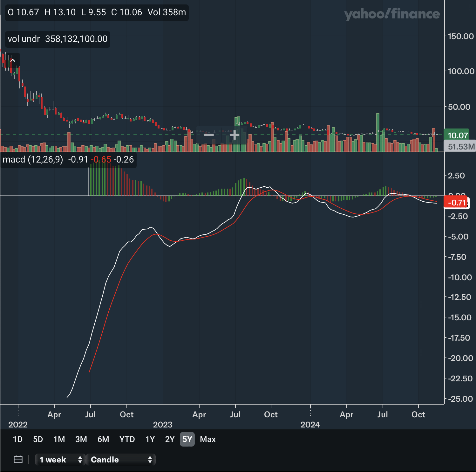
Task: Switch to the 3M range
Action: pos(81,439)
